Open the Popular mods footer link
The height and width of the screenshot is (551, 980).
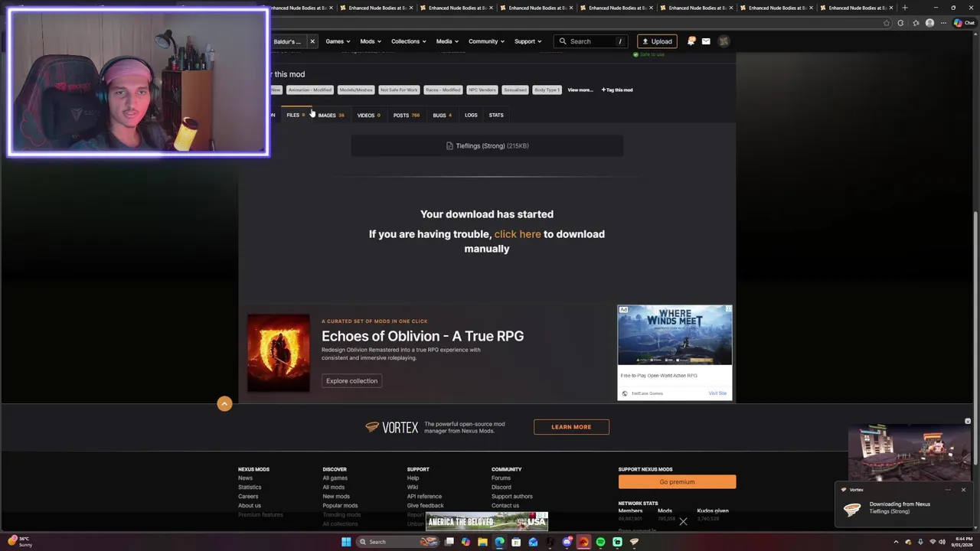click(x=340, y=506)
